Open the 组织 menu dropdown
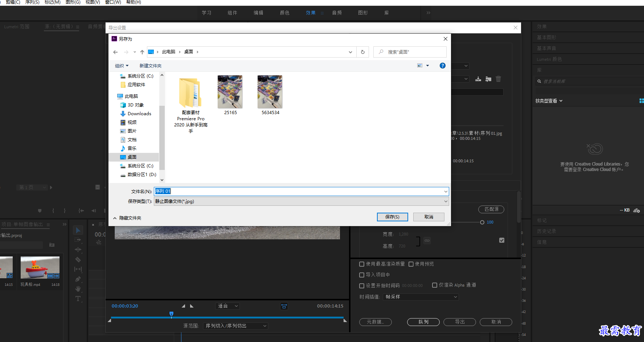644x342 pixels. (122, 66)
